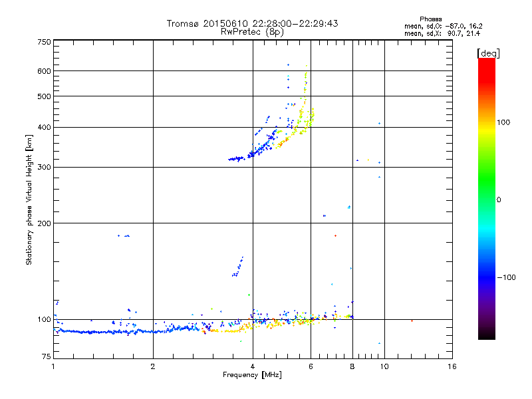Click the x-axis tick label '6'
The height and width of the screenshot is (399, 532).
(x=311, y=366)
